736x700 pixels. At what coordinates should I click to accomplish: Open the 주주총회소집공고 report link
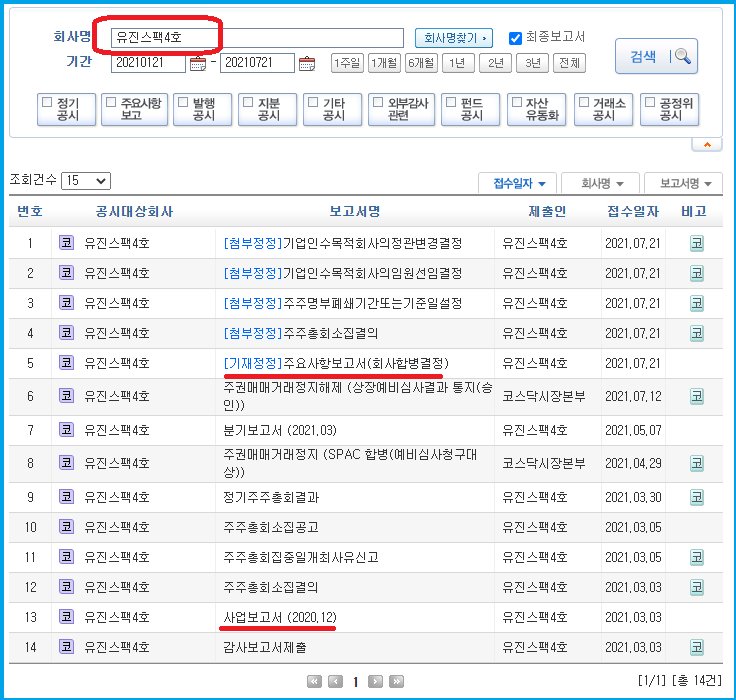(x=271, y=527)
